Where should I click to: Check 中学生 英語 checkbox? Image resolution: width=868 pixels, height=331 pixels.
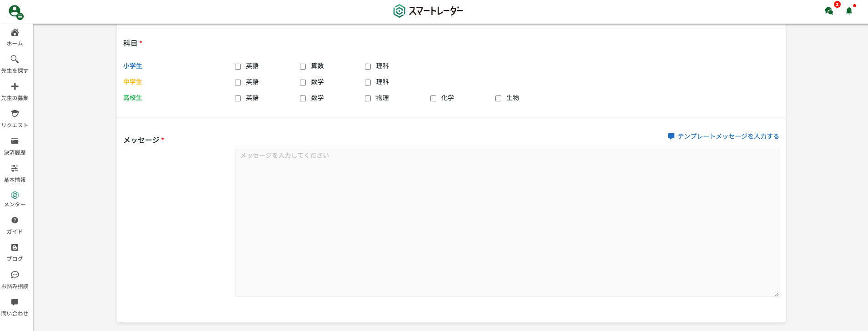click(238, 82)
